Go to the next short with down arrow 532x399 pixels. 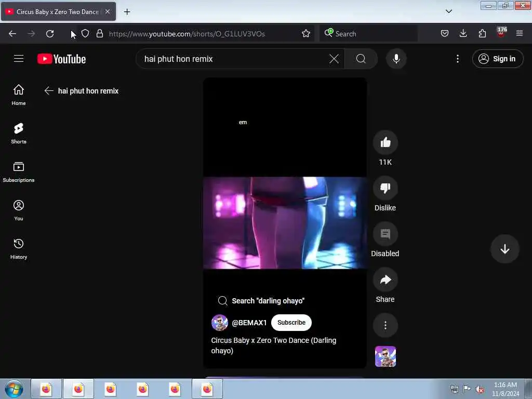(x=504, y=249)
